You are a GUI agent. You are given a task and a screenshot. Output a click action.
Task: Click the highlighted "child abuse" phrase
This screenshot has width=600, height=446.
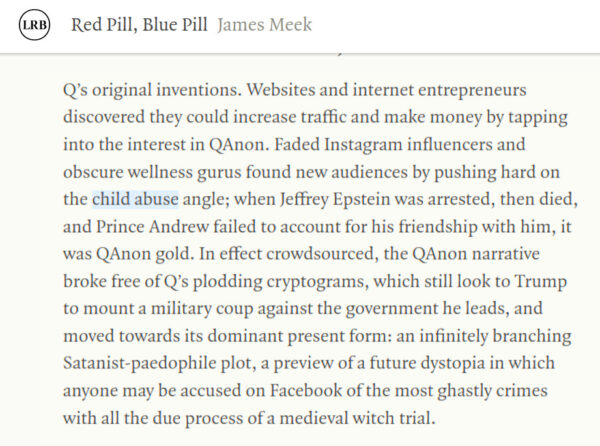click(x=135, y=198)
